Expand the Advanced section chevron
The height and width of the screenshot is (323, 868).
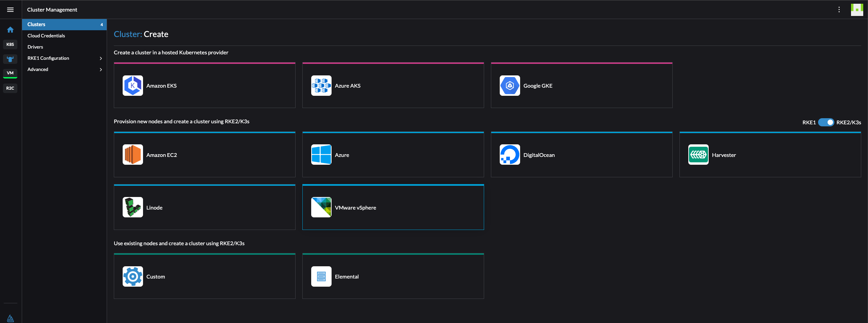coord(101,70)
